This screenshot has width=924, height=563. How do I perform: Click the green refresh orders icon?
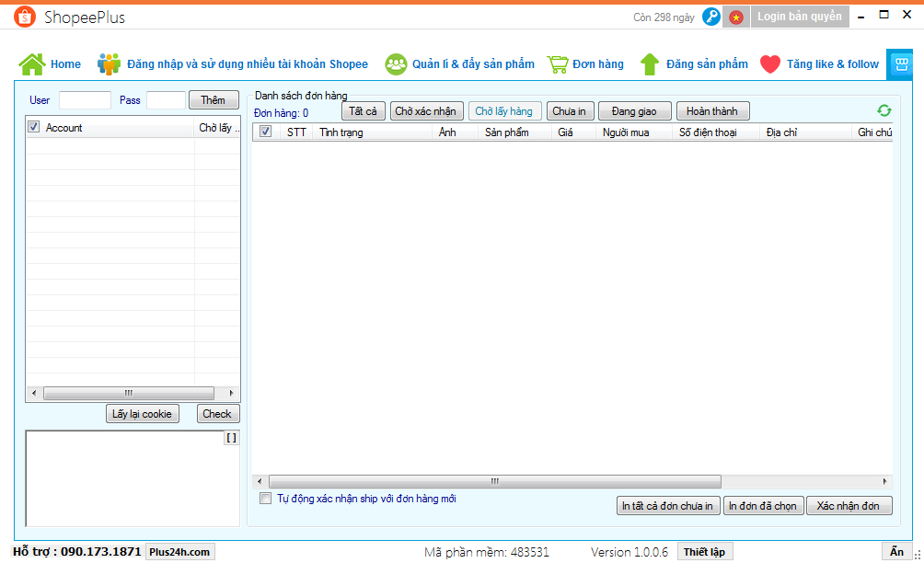click(884, 110)
